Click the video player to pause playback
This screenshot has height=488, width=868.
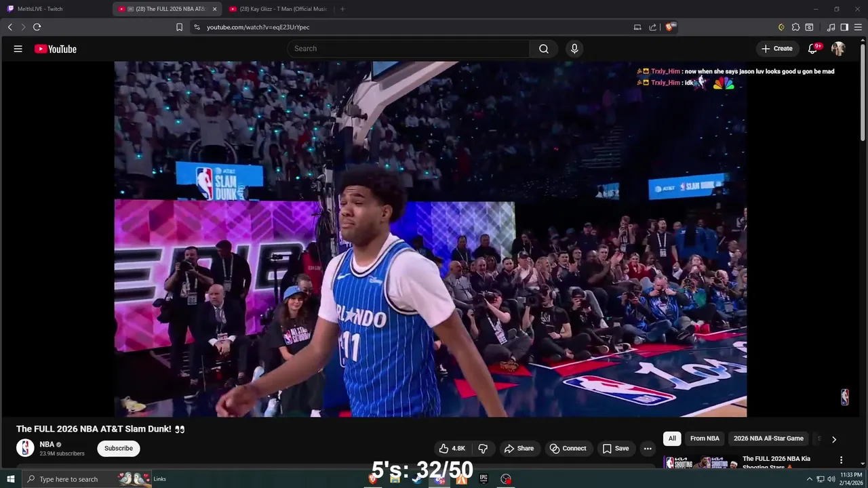(x=431, y=239)
